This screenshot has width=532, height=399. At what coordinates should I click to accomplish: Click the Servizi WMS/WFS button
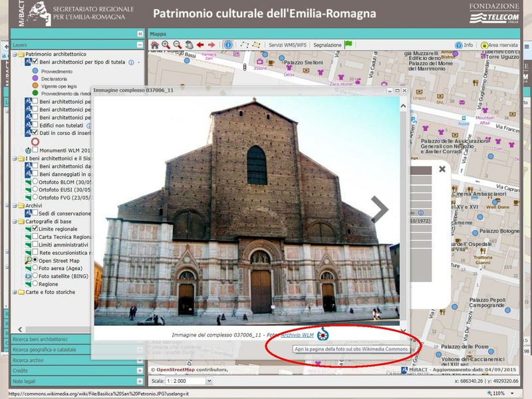point(287,45)
